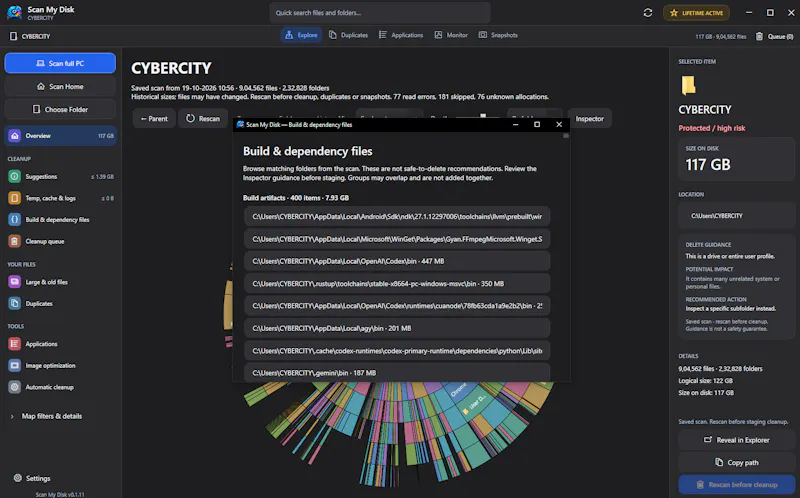Click the CYBERCITY device icon in header
This screenshot has width=800, height=498.
(13, 36)
